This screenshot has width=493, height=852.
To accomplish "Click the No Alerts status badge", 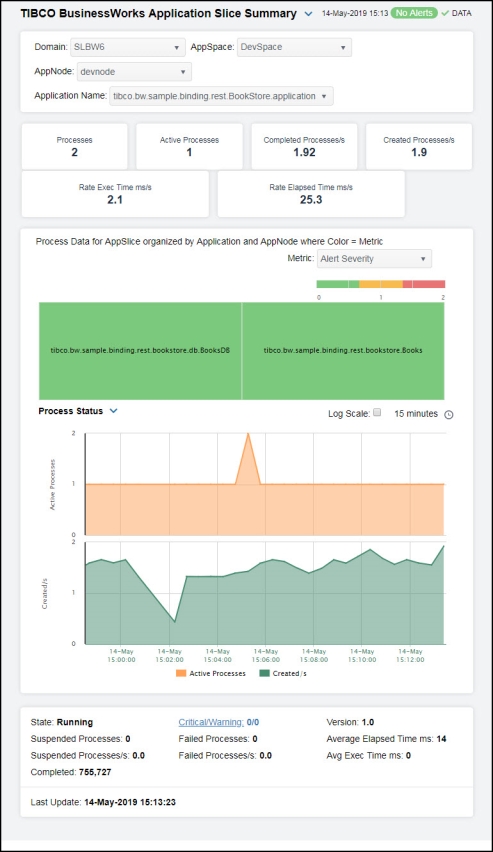I will click(414, 13).
